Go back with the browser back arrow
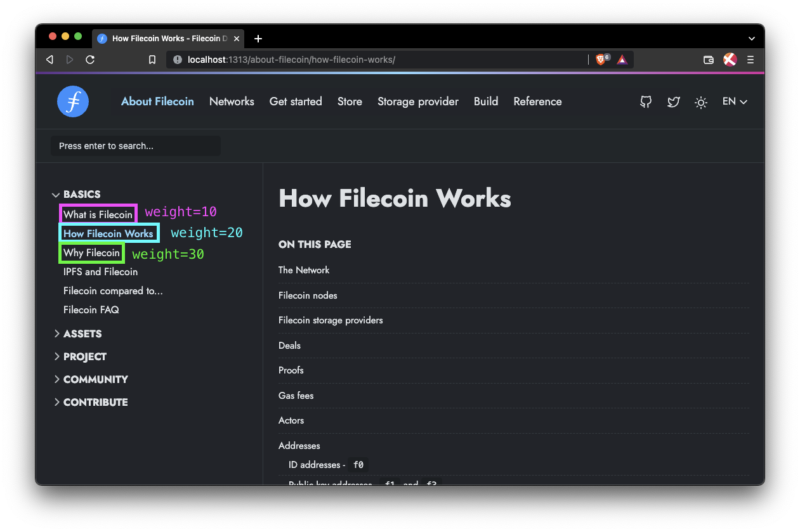Image resolution: width=800 pixels, height=532 pixels. tap(49, 60)
